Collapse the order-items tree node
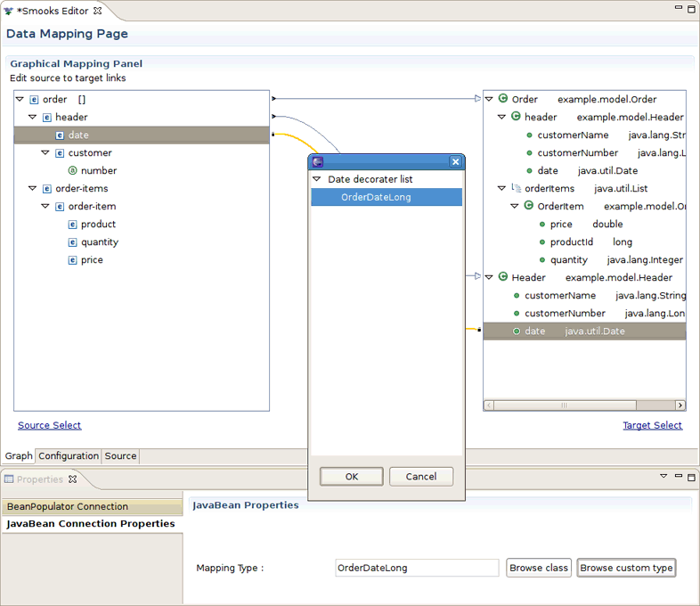 [x=33, y=188]
